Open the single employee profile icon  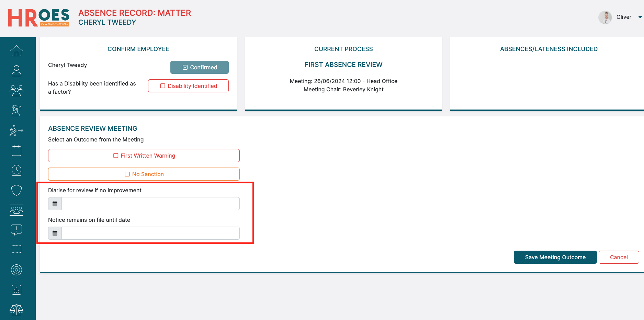coord(16,71)
